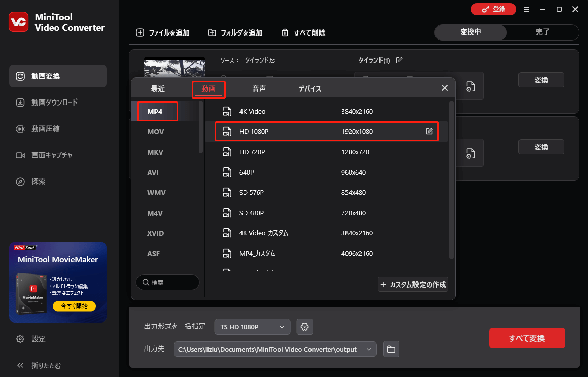Edit the HD 1080P preset with the pencil icon
The width and height of the screenshot is (588, 377).
[429, 131]
